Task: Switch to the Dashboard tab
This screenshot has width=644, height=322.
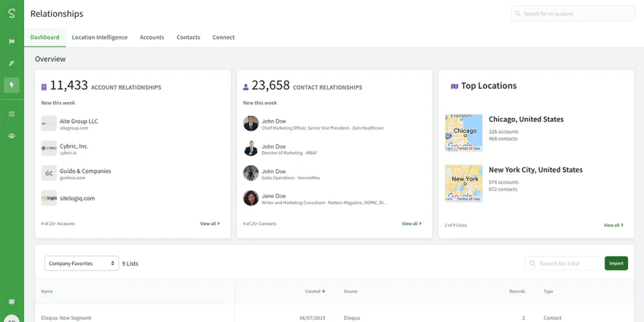Action: tap(45, 37)
